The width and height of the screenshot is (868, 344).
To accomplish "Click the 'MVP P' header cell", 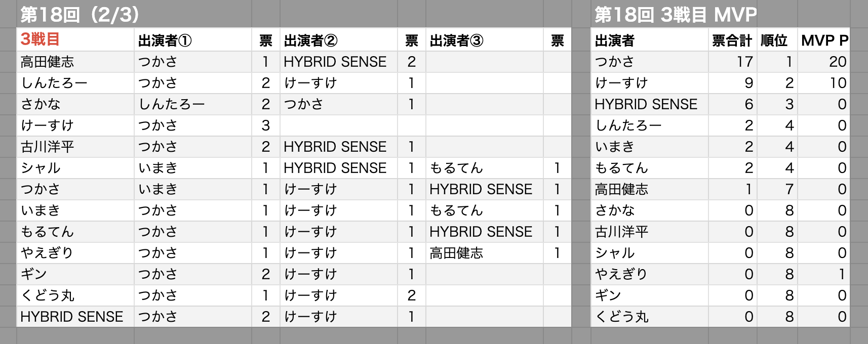I will click(824, 40).
